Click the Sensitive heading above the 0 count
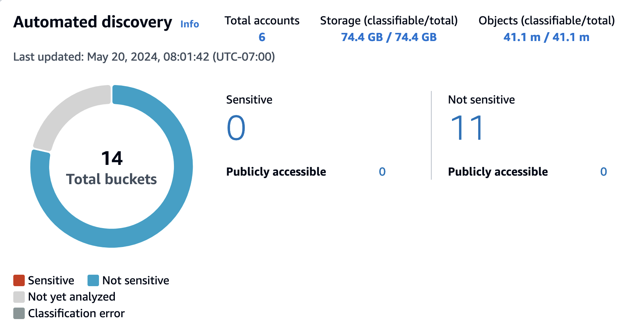644x332 pixels. click(x=249, y=100)
